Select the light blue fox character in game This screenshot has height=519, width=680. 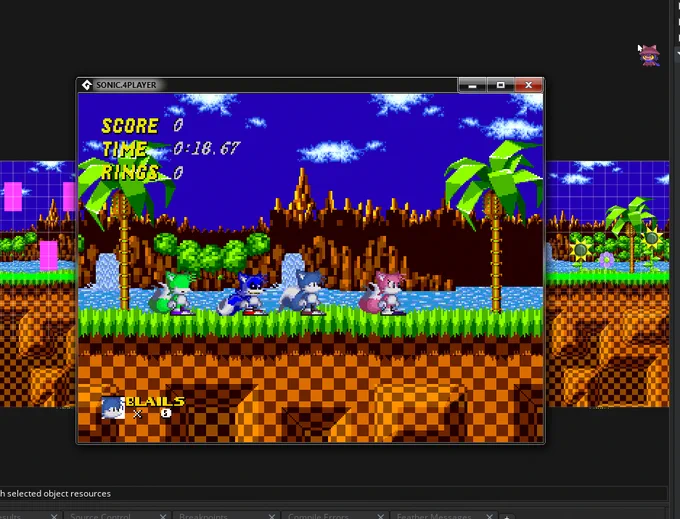click(304, 292)
